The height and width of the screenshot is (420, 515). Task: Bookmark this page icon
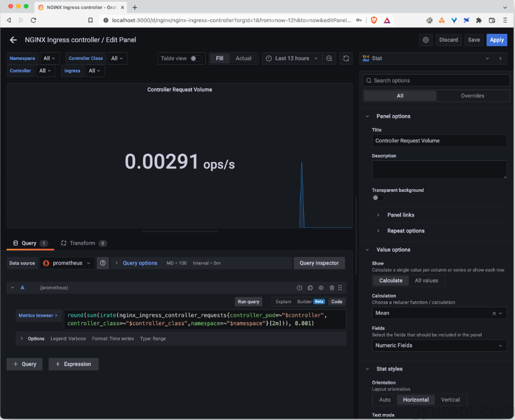tap(90, 20)
